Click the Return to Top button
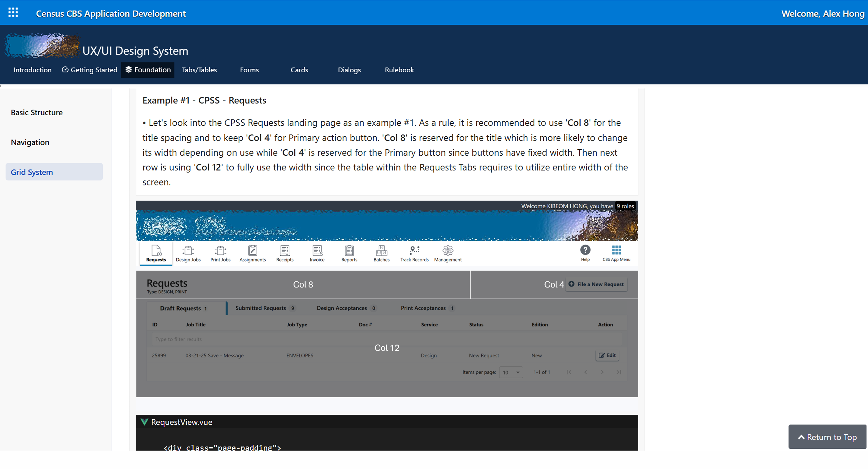This screenshot has width=868, height=469. pos(827,437)
